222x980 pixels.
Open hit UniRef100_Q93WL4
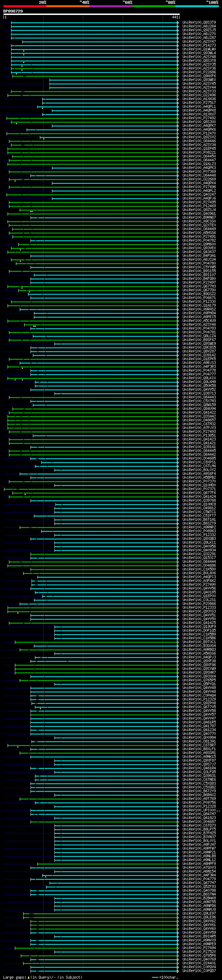199,53
